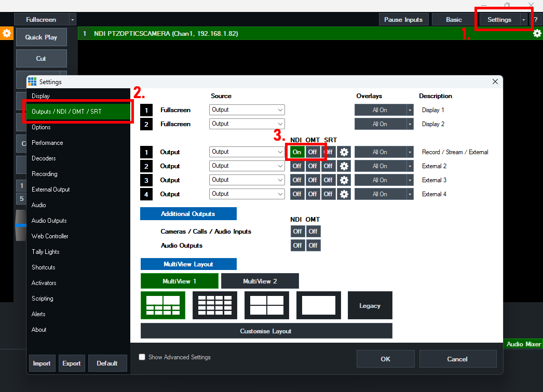Expand Overlays All On dropdown for Output 4
The height and width of the screenshot is (392, 543).
coord(410,194)
